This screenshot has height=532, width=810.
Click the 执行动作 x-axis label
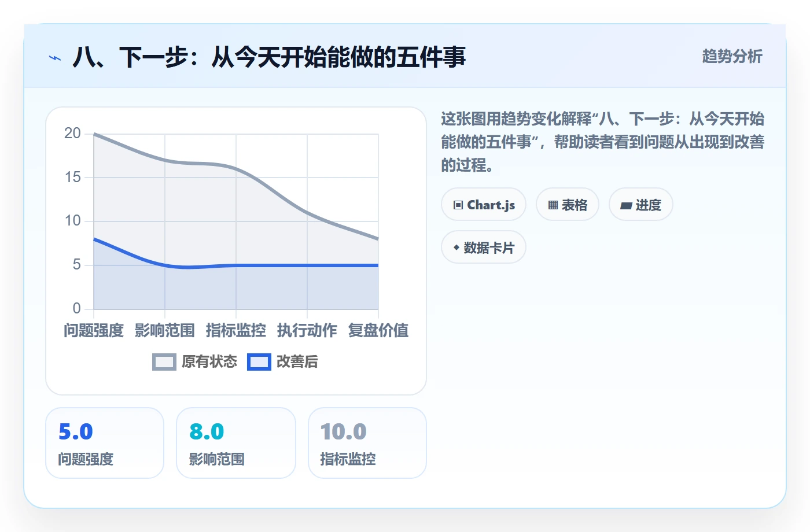(307, 330)
